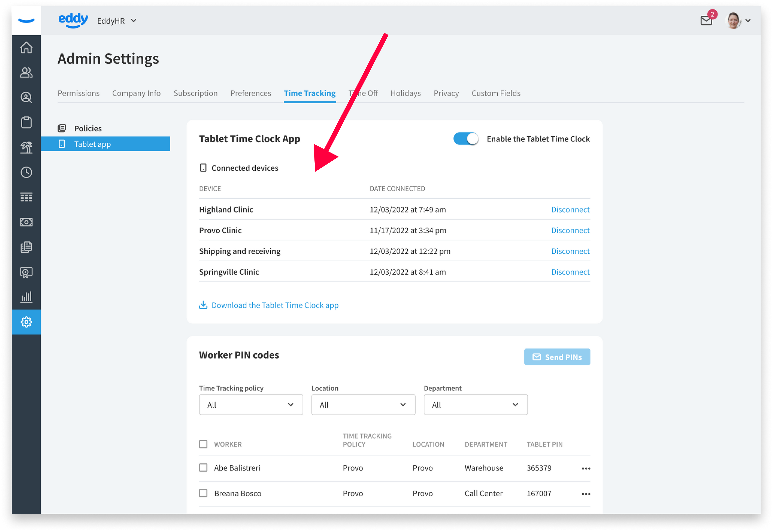This screenshot has height=532, width=773.
Task: Open options menu for Breana Bosco
Action: pyautogui.click(x=586, y=494)
